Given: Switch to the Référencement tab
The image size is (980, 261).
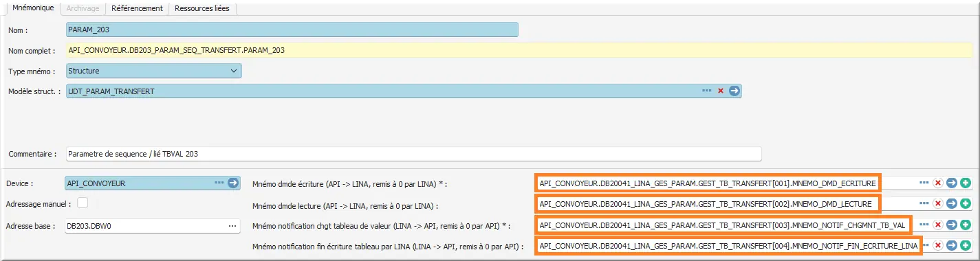Looking at the screenshot, I should (x=137, y=8).
